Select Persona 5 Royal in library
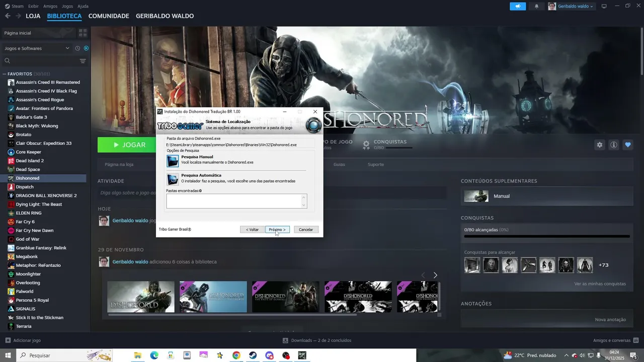Screen dimensions: 644x362 coord(32,300)
